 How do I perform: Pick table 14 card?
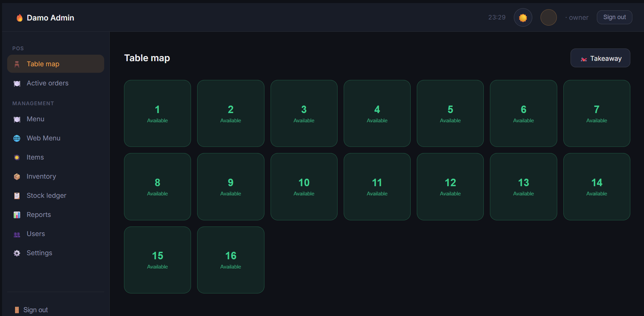click(597, 187)
